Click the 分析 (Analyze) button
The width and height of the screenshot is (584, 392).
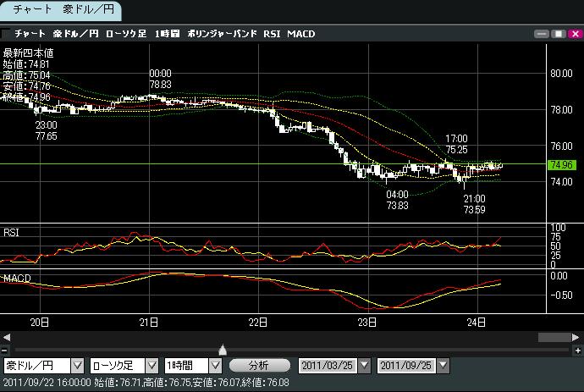[258, 365]
